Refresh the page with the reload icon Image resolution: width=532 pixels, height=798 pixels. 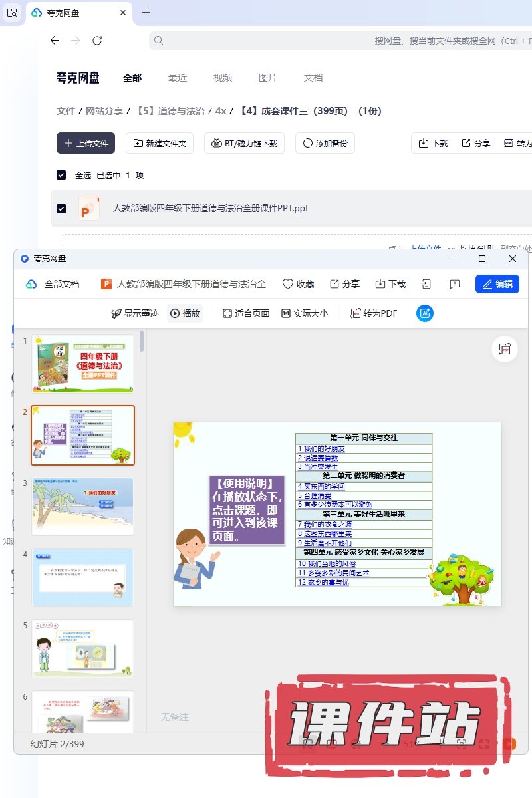[x=97, y=41]
